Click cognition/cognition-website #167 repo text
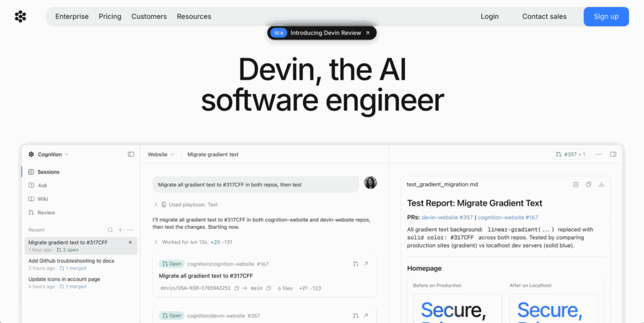 [228, 264]
